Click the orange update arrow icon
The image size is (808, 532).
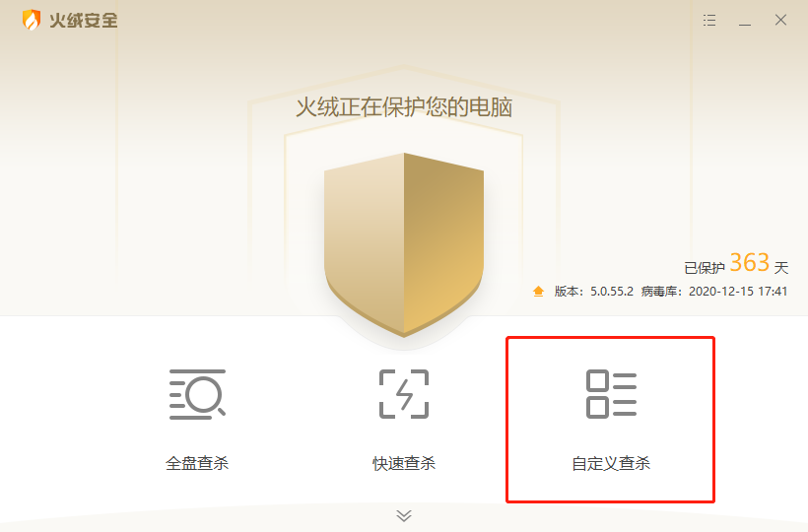pyautogui.click(x=538, y=292)
